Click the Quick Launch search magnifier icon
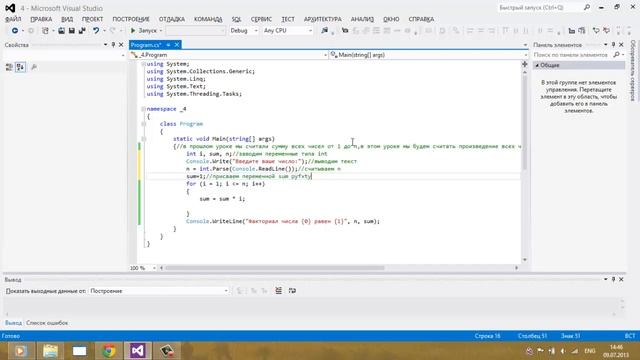 point(587,7)
